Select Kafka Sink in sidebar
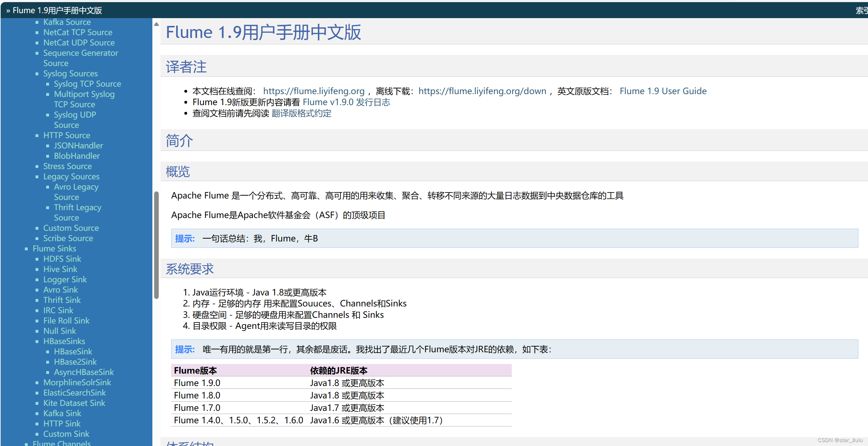The height and width of the screenshot is (446, 868). (62, 413)
